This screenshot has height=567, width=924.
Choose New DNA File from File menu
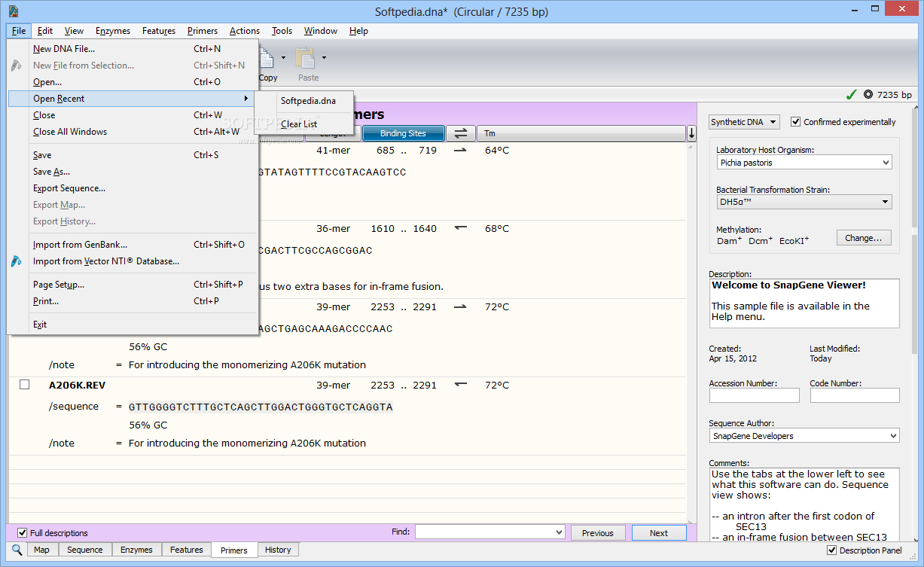[x=133, y=49]
